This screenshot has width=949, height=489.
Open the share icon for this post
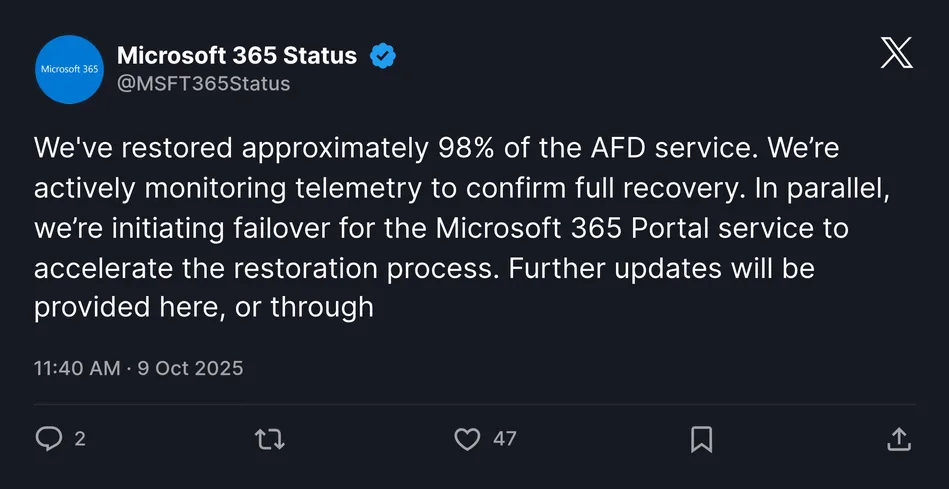(898, 439)
